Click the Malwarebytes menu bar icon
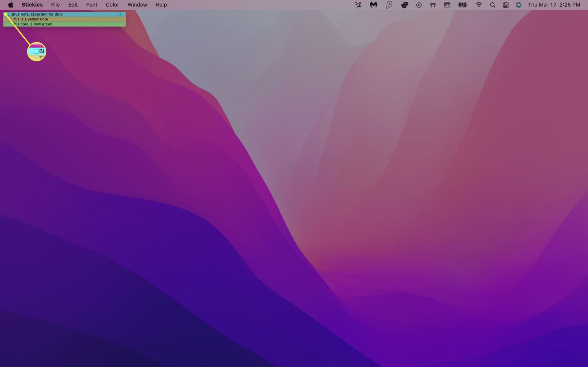 click(374, 5)
